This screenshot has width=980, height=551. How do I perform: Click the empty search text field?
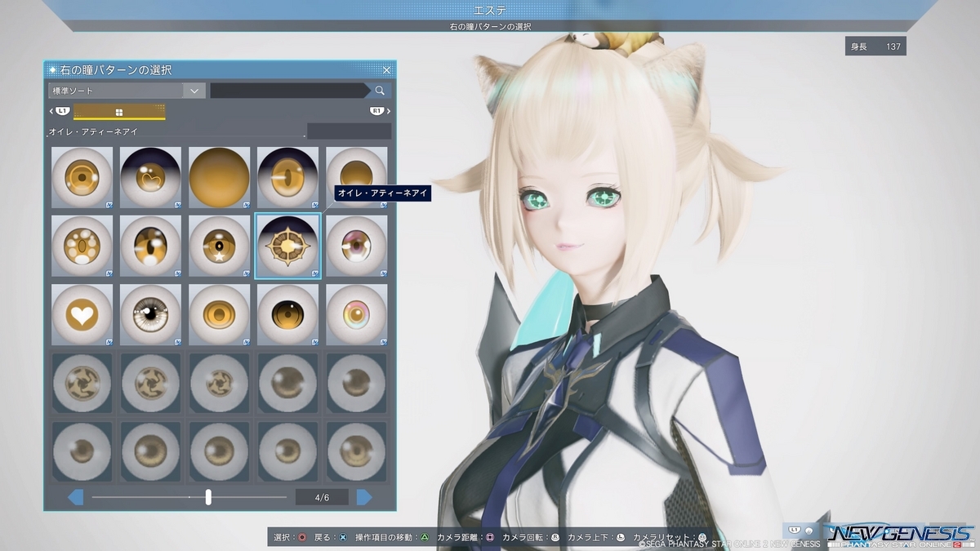(290, 91)
